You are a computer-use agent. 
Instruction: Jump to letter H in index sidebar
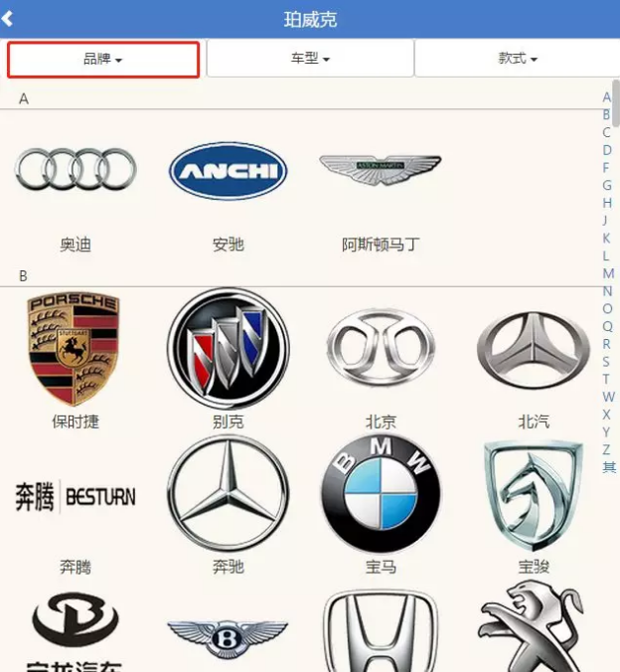point(607,203)
